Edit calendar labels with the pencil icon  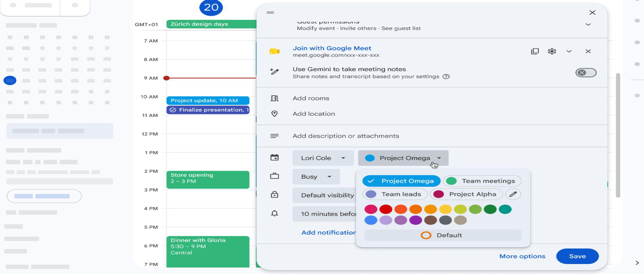(513, 194)
